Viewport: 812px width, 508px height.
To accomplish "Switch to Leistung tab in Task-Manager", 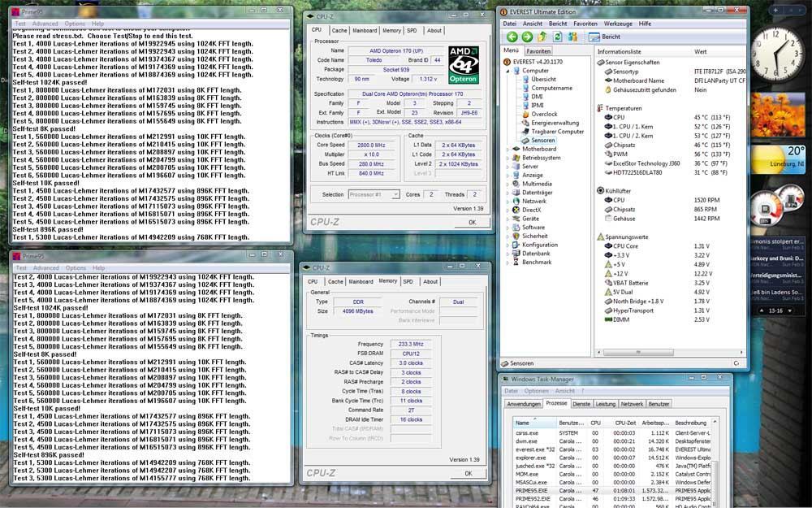I will [x=606, y=404].
